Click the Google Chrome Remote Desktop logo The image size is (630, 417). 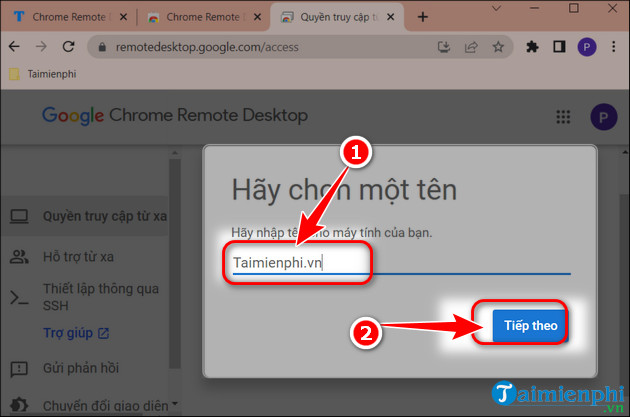pyautogui.click(x=175, y=116)
